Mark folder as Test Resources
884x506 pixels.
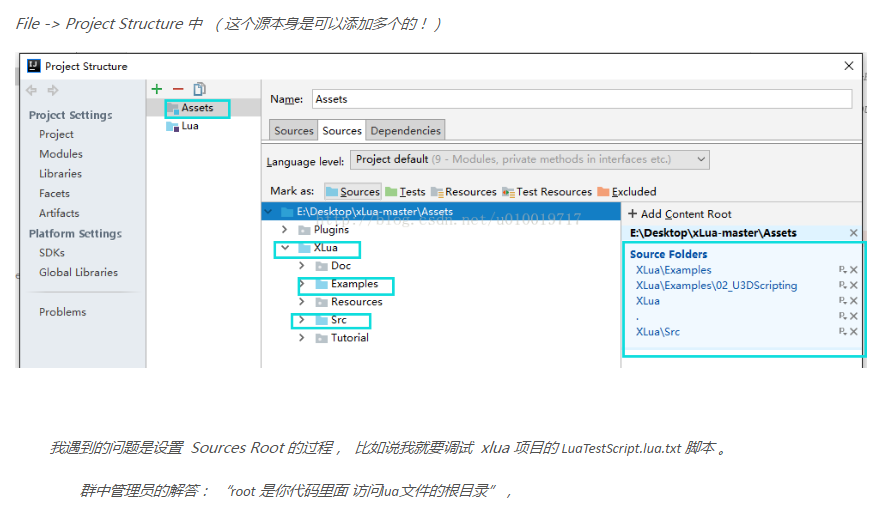547,192
